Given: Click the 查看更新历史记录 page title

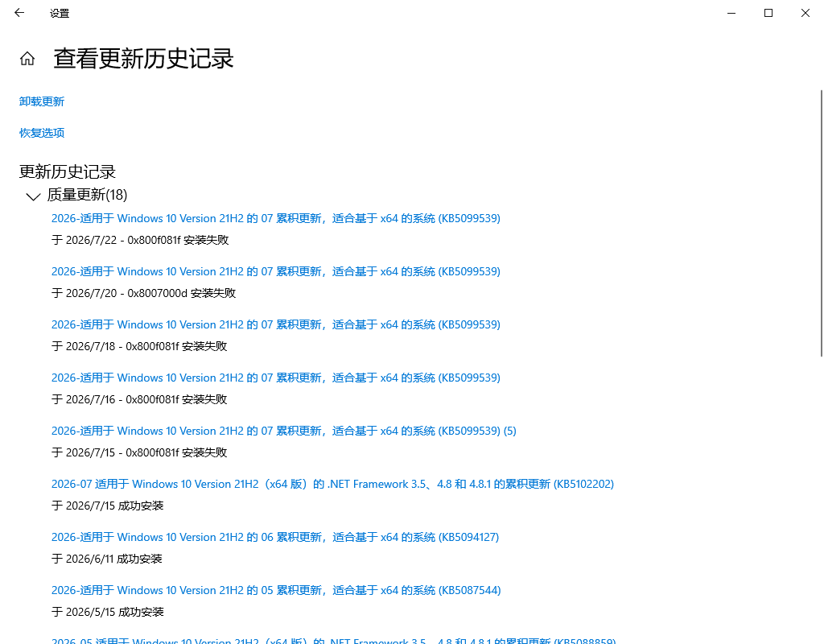Looking at the screenshot, I should click(x=143, y=58).
